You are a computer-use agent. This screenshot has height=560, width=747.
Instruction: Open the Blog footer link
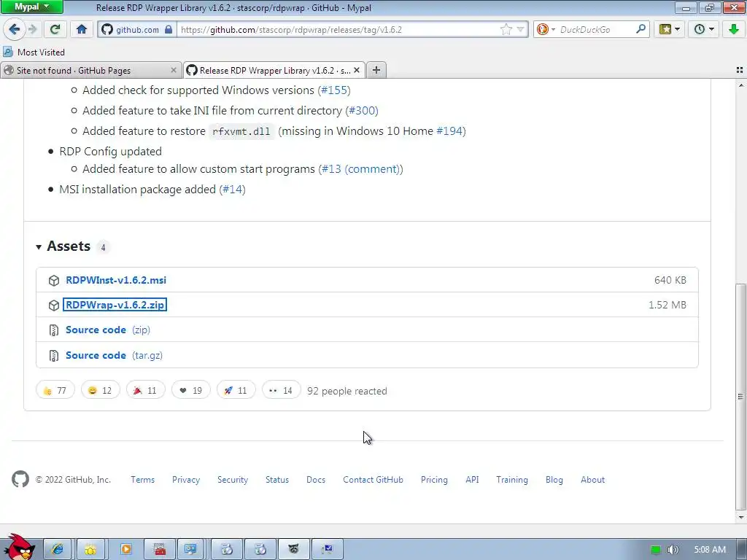tap(554, 480)
